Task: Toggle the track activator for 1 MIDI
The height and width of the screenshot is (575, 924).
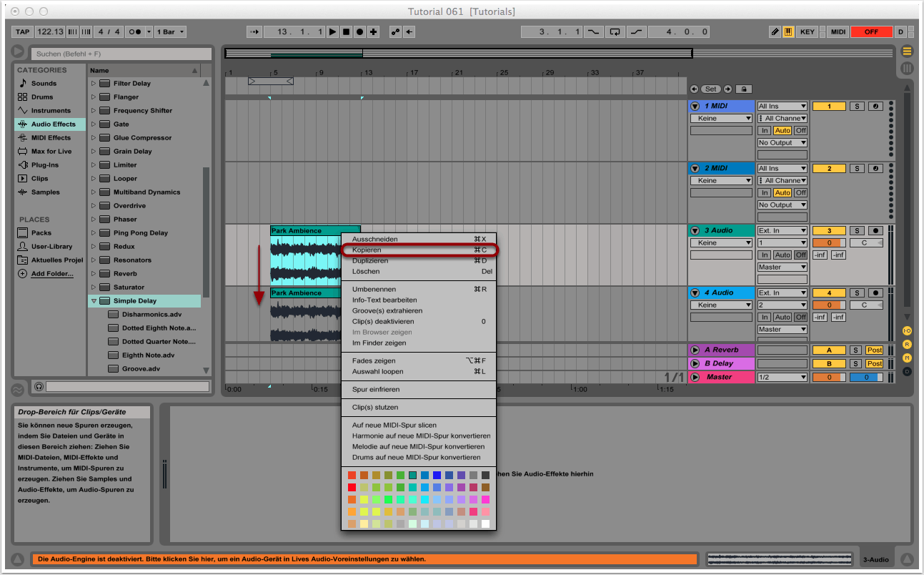Action: pyautogui.click(x=830, y=107)
